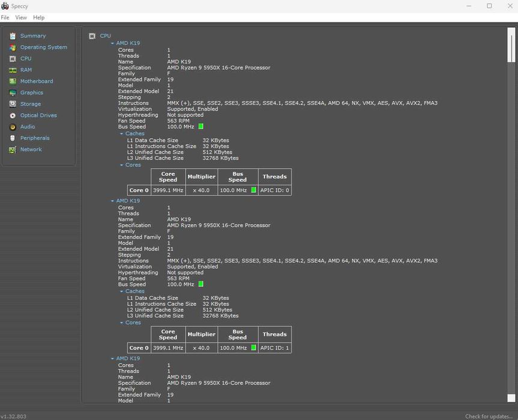Select the Storage drive icon
The width and height of the screenshot is (518, 420).
[x=13, y=105]
